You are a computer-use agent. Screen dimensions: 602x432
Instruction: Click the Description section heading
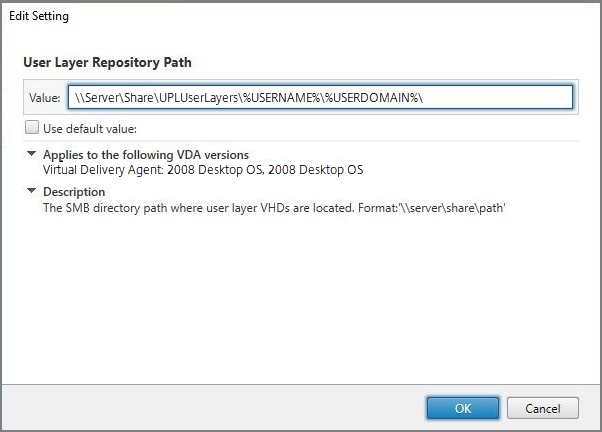pyautogui.click(x=74, y=191)
